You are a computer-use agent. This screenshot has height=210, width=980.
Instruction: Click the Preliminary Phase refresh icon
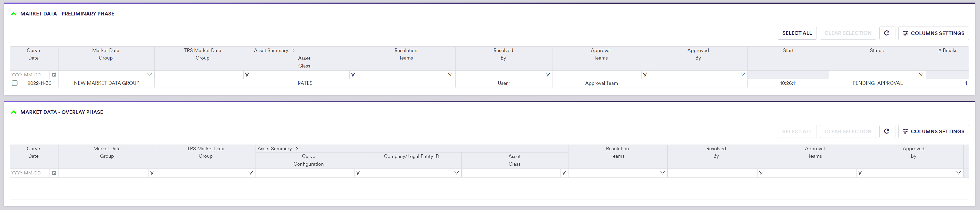tap(886, 33)
